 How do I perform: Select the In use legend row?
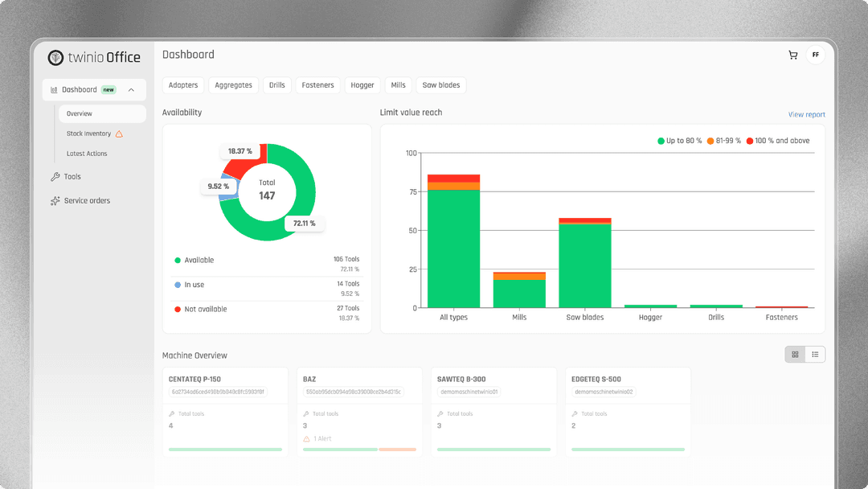pos(267,289)
